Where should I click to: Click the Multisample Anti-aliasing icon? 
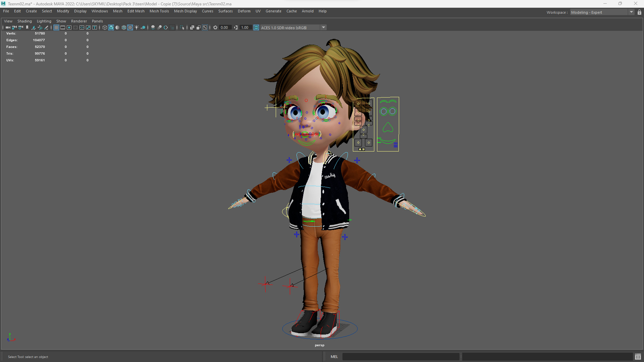166,27
